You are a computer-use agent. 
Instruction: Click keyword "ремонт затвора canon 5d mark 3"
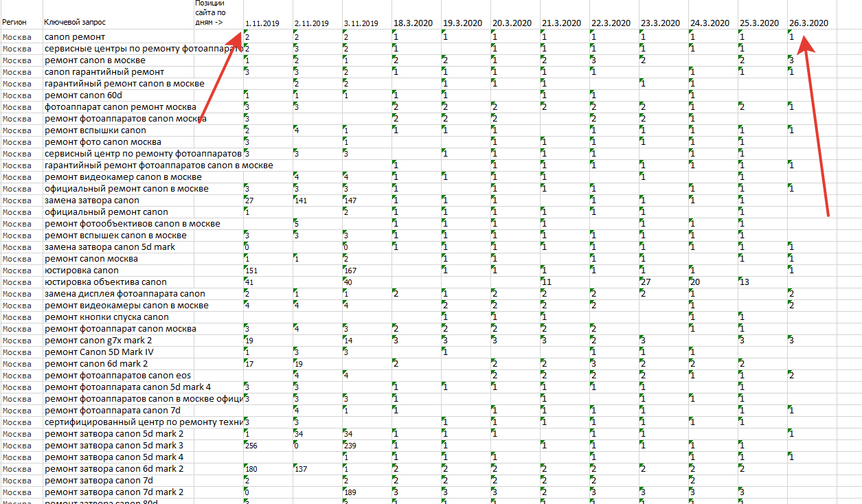click(x=114, y=445)
